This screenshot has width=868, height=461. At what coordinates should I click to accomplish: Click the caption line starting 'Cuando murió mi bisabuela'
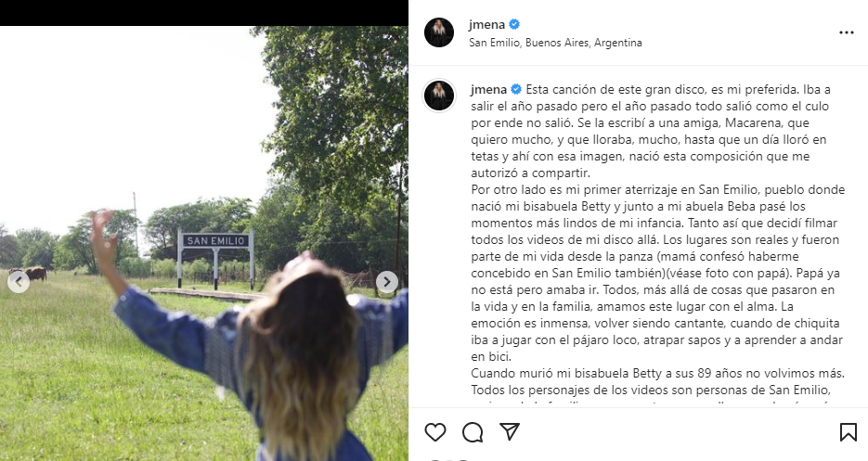657,373
